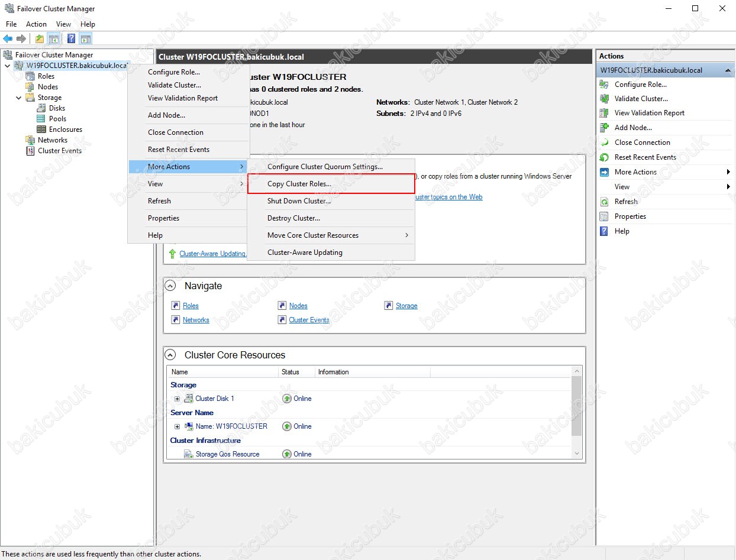Select Networks in the console tree

(52, 140)
